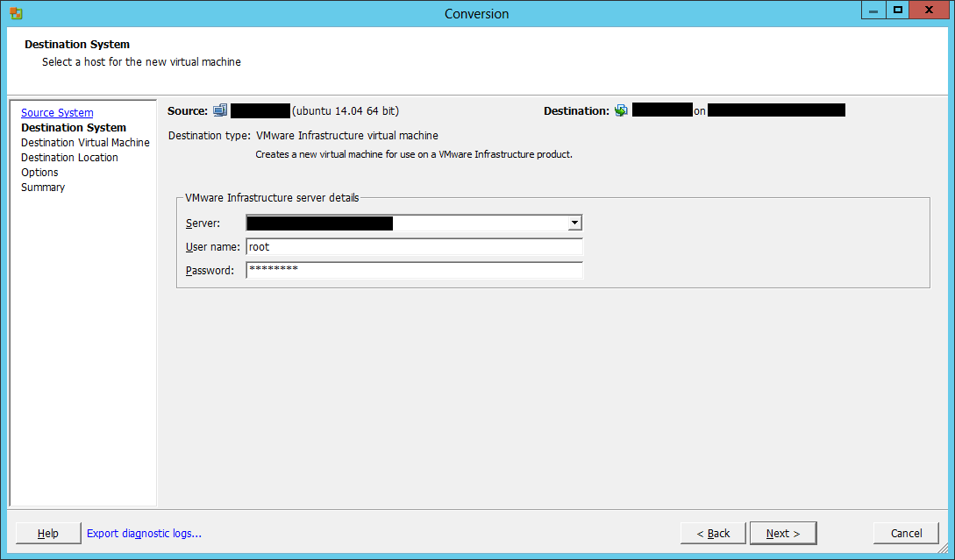
Task: Click the Password input field
Action: [414, 270]
